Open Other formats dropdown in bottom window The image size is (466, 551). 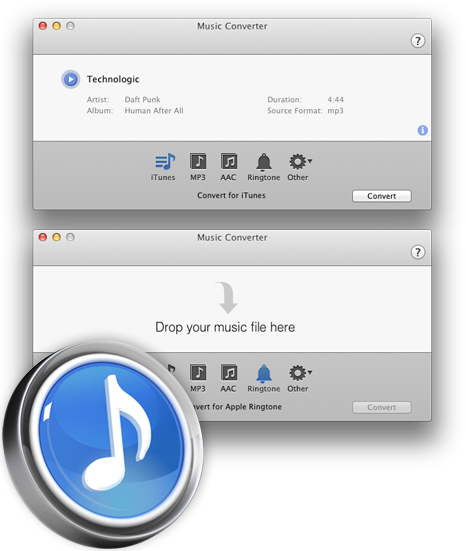[x=299, y=378]
